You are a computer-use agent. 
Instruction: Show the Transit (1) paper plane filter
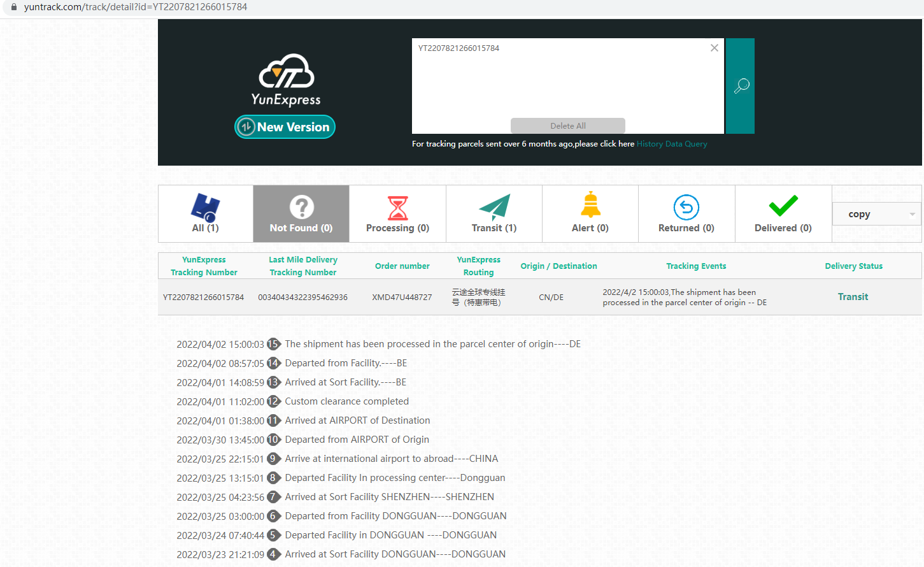pos(494,213)
